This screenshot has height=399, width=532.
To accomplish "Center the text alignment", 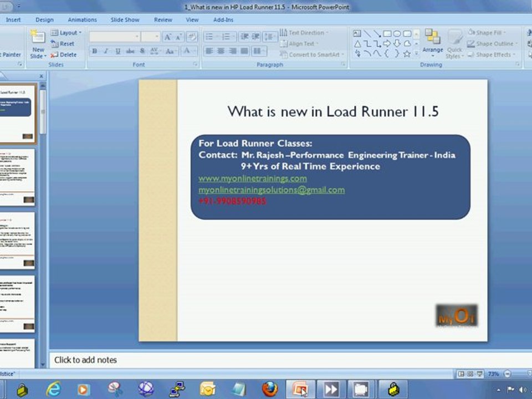I will (221, 51).
